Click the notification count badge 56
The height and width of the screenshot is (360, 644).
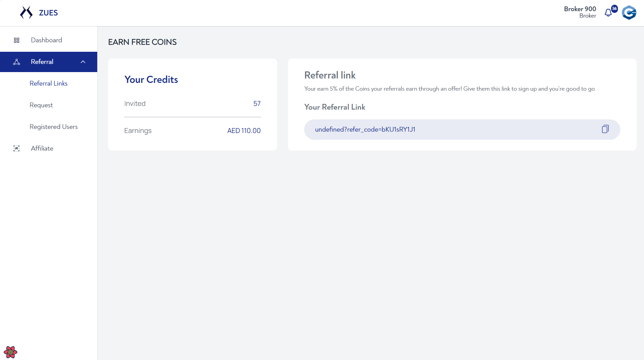pyautogui.click(x=614, y=8)
